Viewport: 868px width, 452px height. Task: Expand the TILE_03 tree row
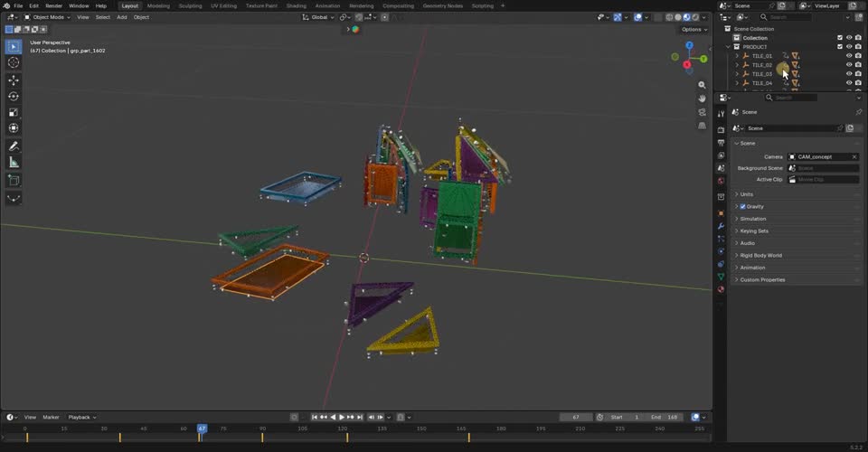click(737, 74)
